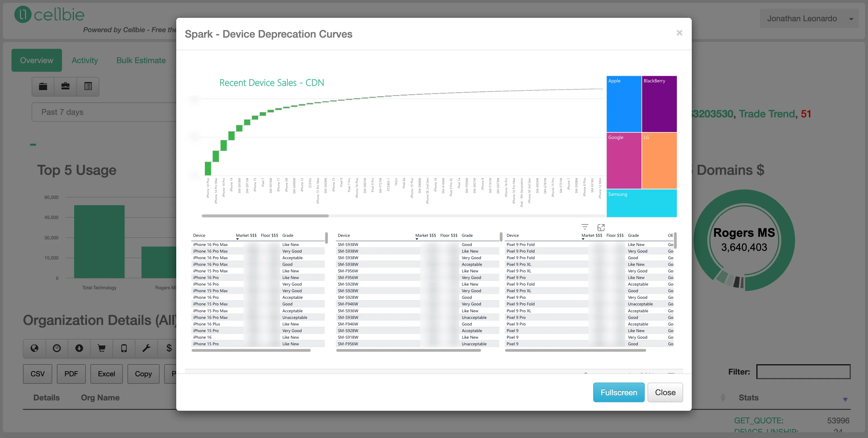Screen dimensions: 868x438
Task: Switch to the Activity tab
Action: (85, 60)
